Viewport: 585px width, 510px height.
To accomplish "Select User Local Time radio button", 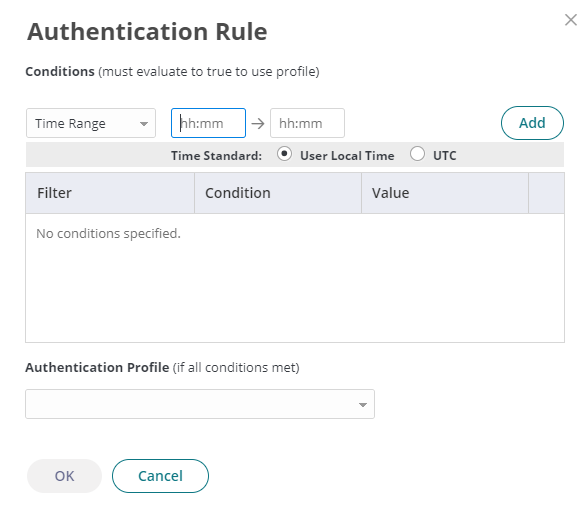I will click(x=284, y=154).
